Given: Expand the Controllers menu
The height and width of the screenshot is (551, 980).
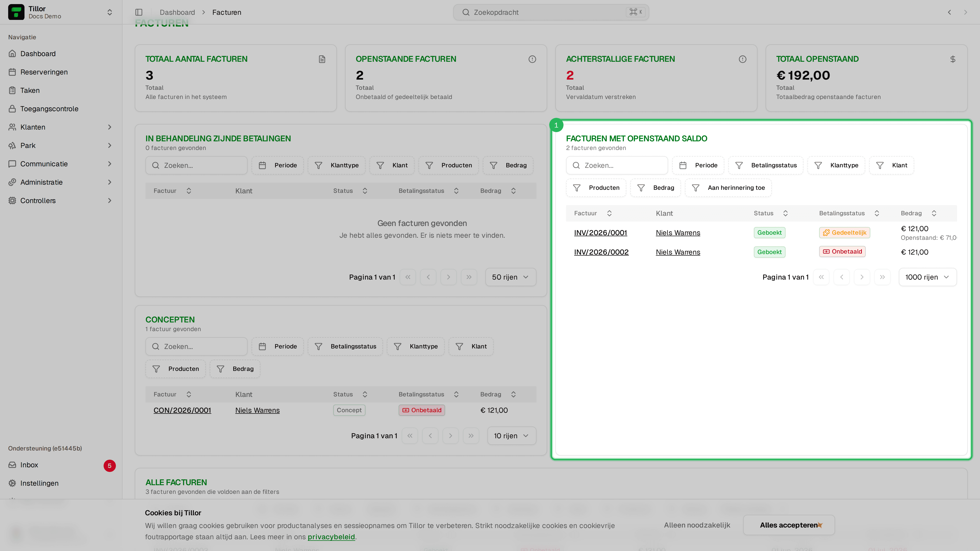Looking at the screenshot, I should pyautogui.click(x=61, y=201).
